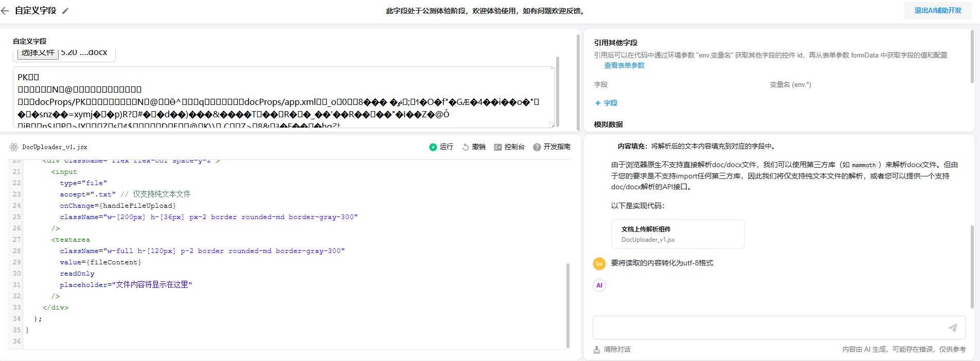This screenshot has height=361, width=980.
Task: Click the back arrow beside 自定义字段
Action: [5, 11]
